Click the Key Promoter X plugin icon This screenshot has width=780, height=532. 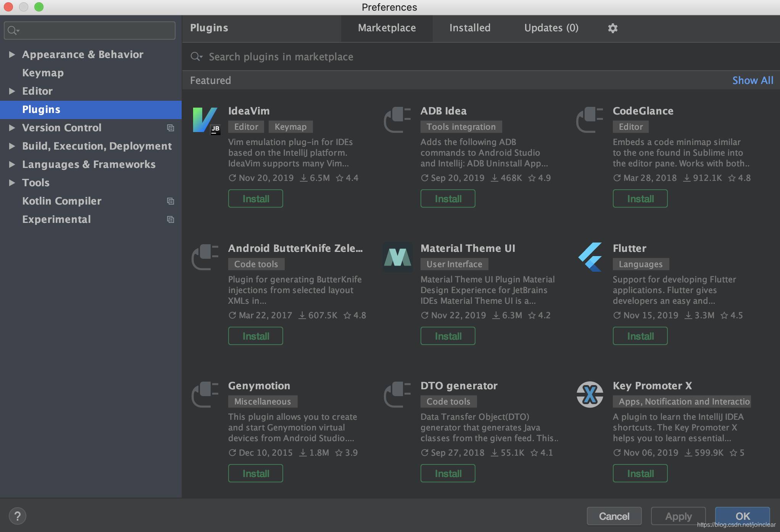click(x=590, y=395)
